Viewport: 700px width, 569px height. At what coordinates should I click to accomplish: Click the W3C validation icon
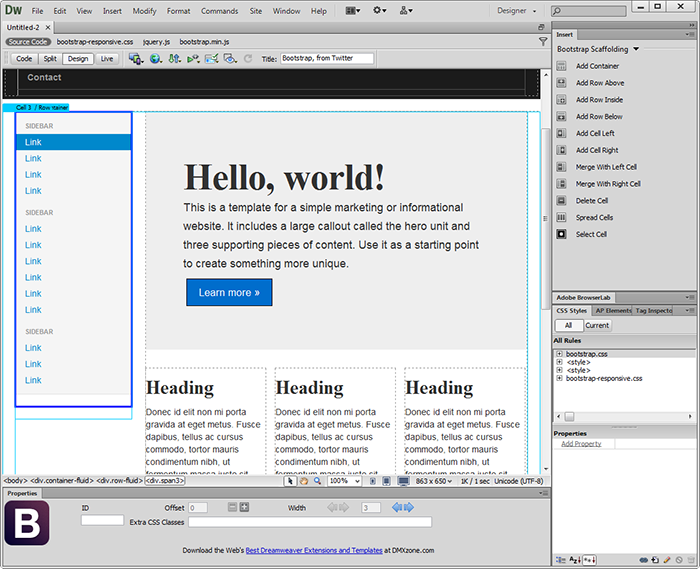(193, 59)
